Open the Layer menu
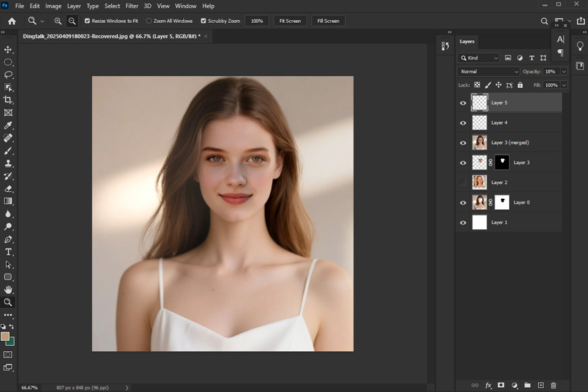Screen dimensions: 588x392 [x=74, y=6]
